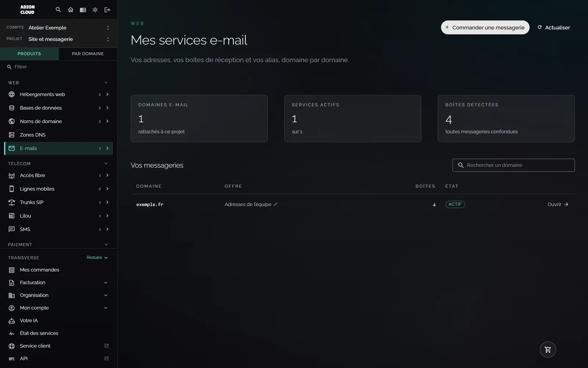The image size is (588, 368).
Task: Click the Boîtes détectées card
Action: [x=506, y=118]
